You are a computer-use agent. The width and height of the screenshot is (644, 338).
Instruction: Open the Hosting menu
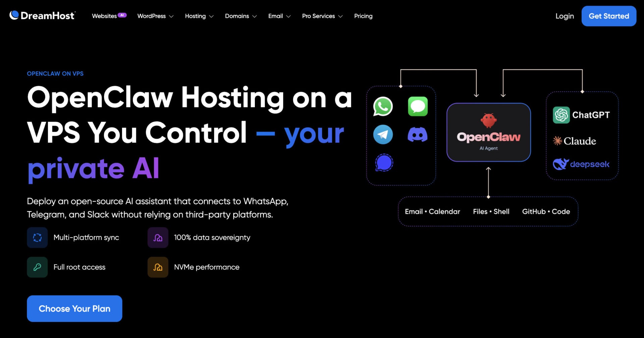(x=195, y=16)
